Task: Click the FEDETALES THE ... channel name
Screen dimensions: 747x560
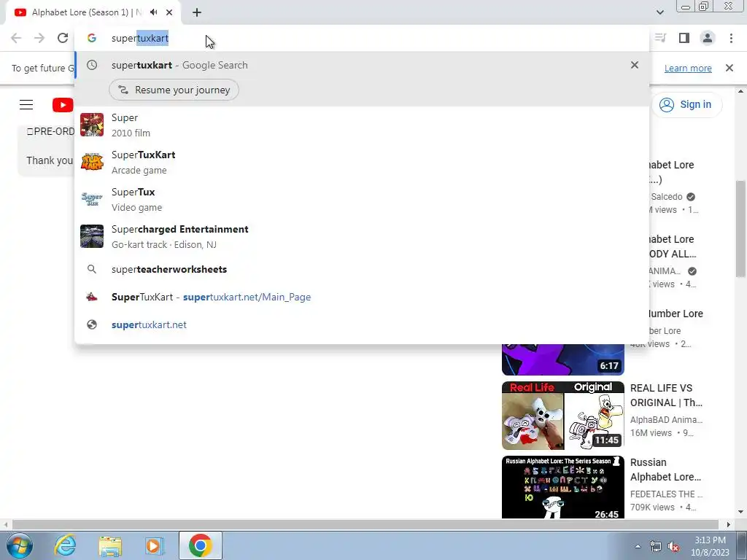Action: point(667,494)
